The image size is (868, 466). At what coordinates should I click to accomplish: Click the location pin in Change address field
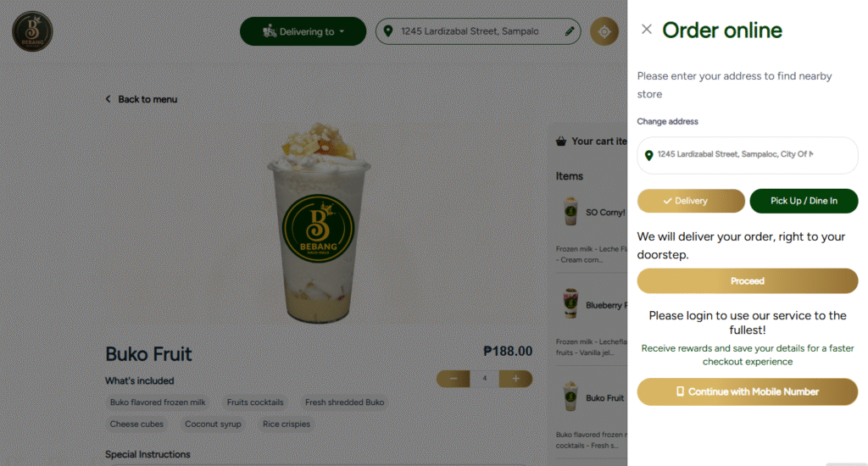click(648, 156)
